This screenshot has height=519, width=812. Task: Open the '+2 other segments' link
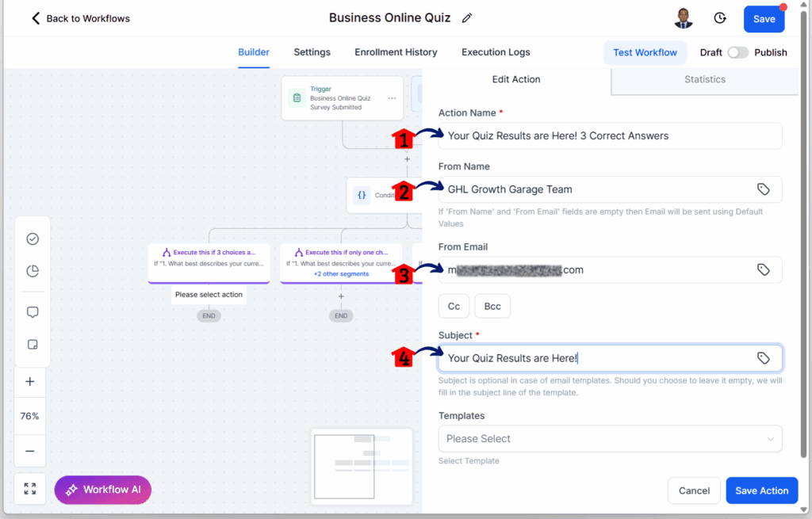[341, 274]
